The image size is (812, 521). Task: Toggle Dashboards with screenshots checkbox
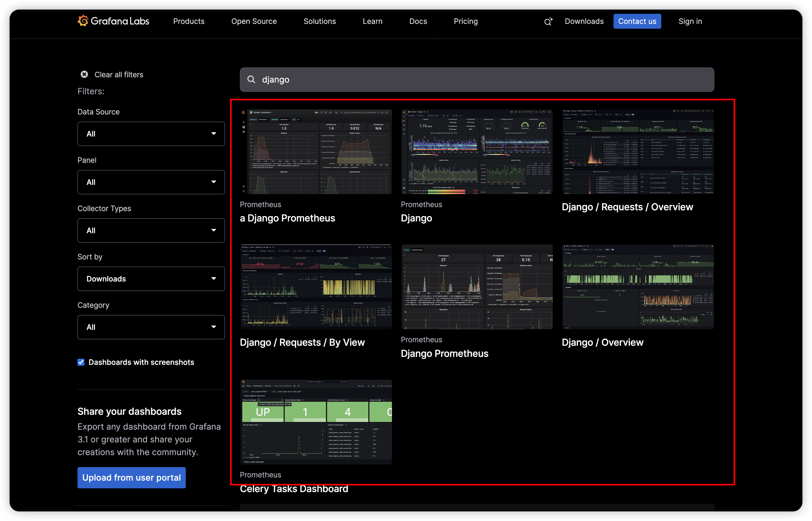81,362
